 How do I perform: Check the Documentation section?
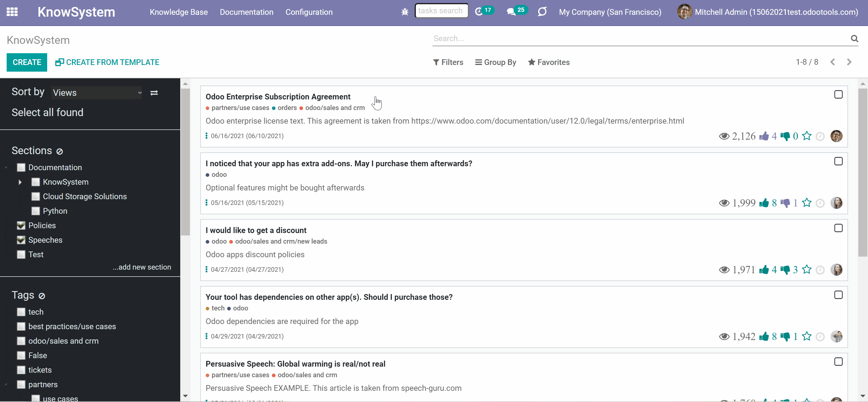point(21,167)
